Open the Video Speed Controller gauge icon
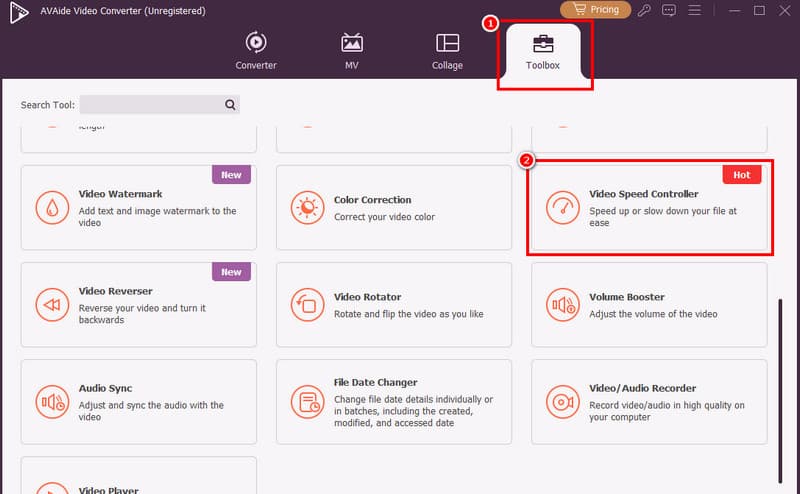The image size is (800, 494). point(561,207)
